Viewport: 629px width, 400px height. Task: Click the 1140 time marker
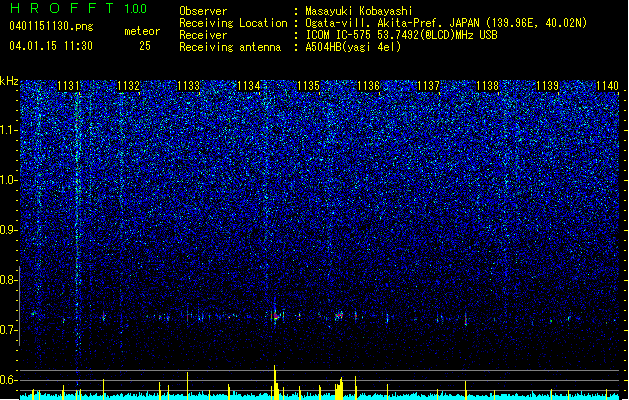tap(607, 85)
